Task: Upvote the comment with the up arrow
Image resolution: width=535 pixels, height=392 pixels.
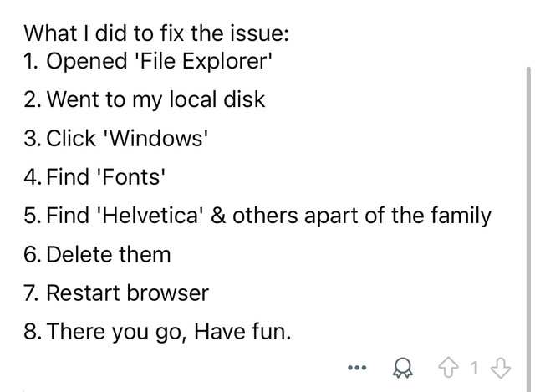Action: [448, 368]
